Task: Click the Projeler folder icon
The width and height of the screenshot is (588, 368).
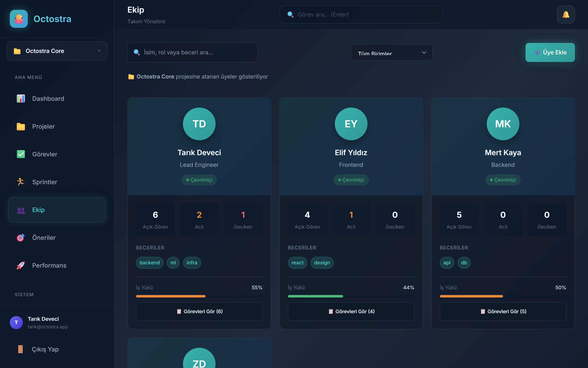Action: pyautogui.click(x=21, y=126)
